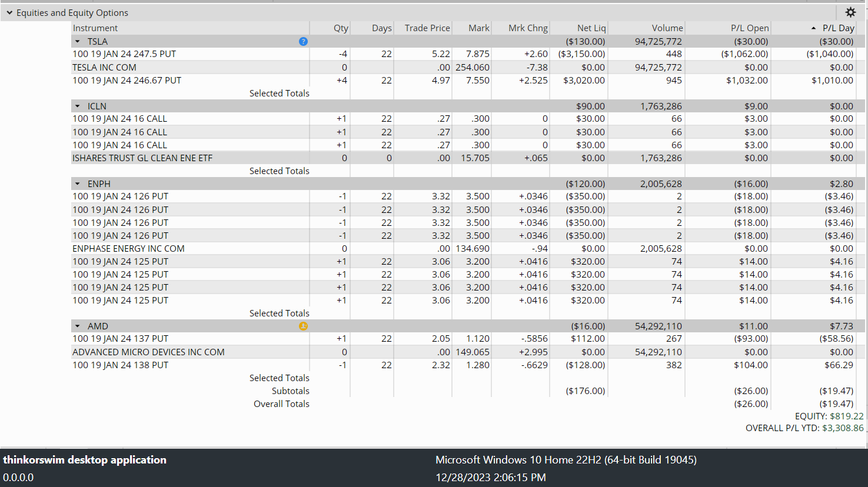Click the Mrk Chng column header
868x487 pixels.
pos(528,28)
